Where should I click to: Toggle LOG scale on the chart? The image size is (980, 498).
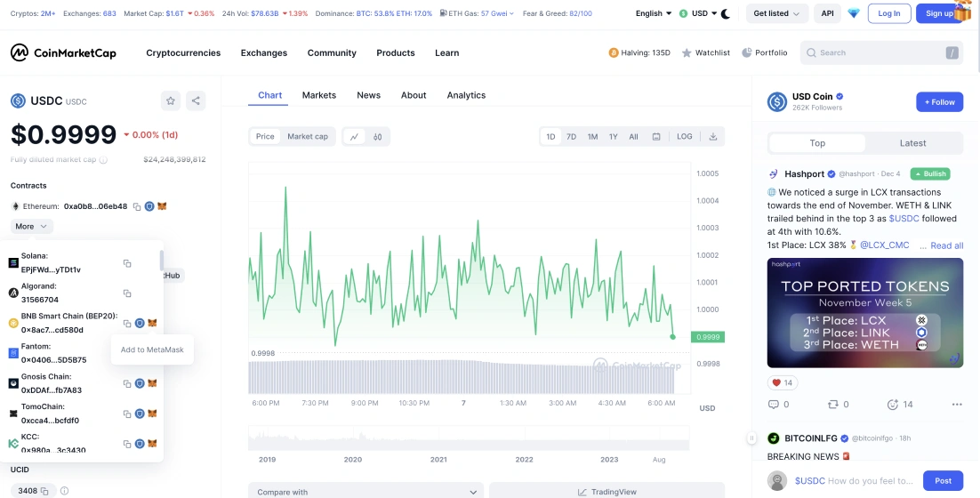tap(685, 136)
